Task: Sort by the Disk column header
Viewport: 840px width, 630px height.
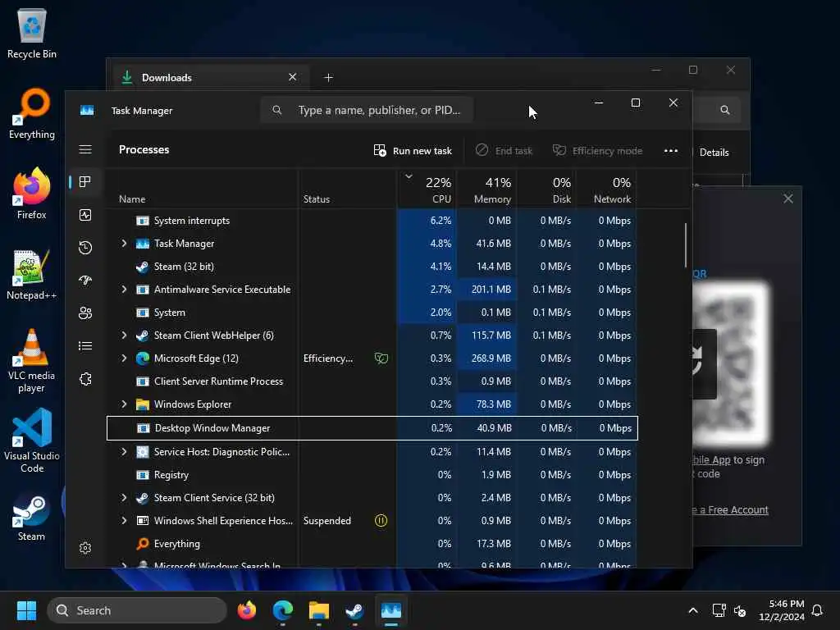Action: (x=546, y=189)
